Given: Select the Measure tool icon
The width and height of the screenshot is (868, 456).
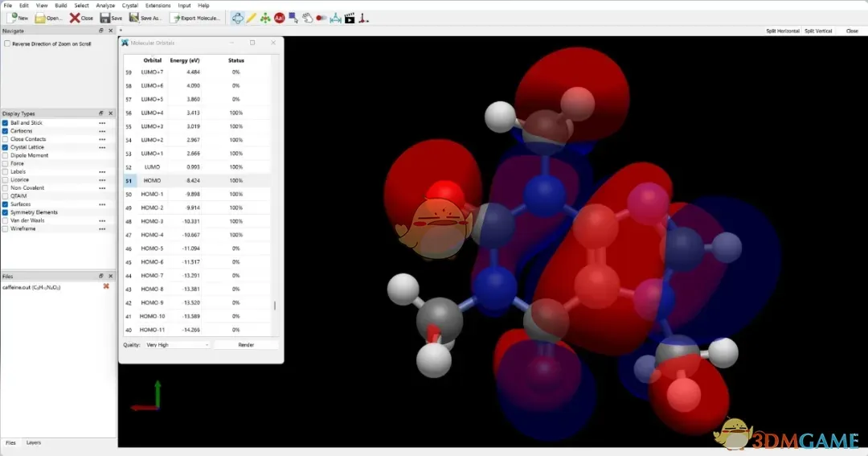Looking at the screenshot, I should click(335, 18).
